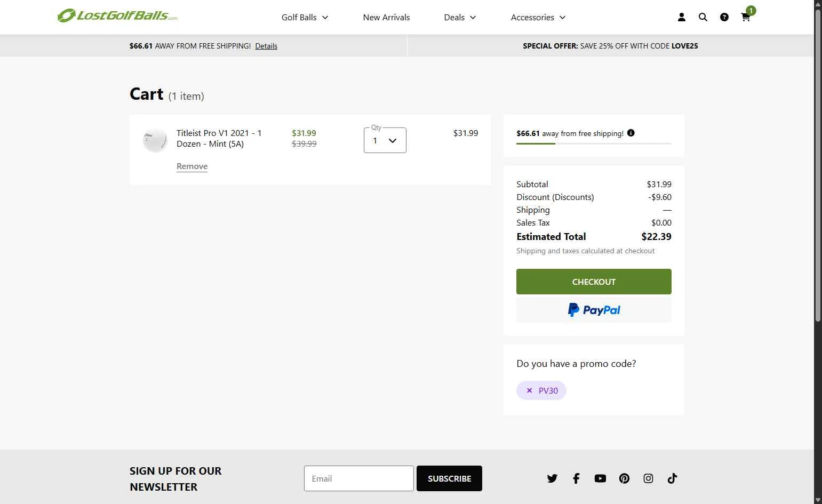Click the Discount -$9.60 value
The height and width of the screenshot is (504, 822).
(660, 197)
